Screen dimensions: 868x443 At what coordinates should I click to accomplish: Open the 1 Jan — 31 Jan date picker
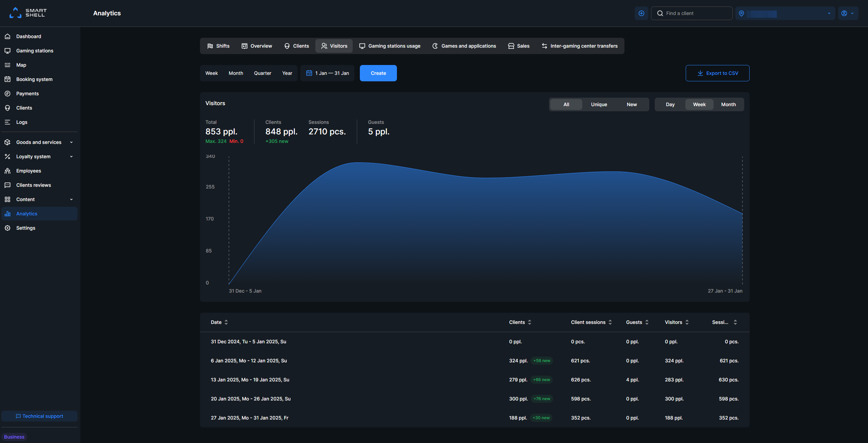(327, 73)
